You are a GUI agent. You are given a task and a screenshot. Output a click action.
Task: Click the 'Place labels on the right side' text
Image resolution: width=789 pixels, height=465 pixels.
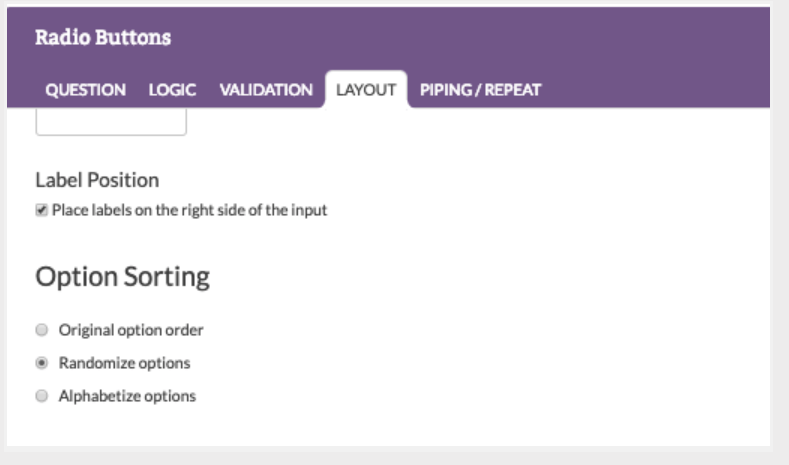pyautogui.click(x=190, y=210)
